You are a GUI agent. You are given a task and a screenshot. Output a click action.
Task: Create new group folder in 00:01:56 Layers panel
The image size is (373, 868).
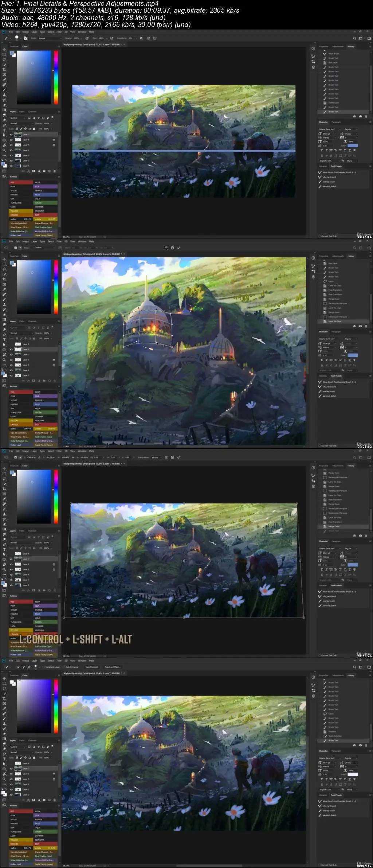[x=44, y=171]
